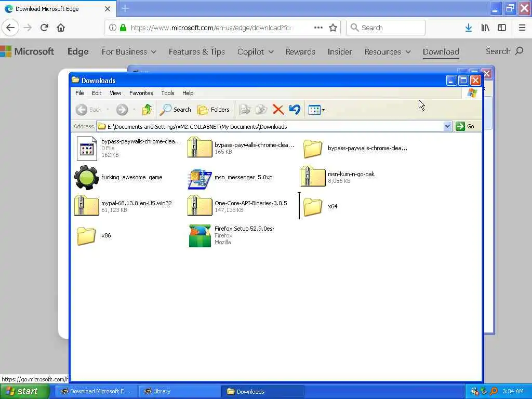Expand the Copilot dropdown
This screenshot has height=399, width=532.
(256, 51)
